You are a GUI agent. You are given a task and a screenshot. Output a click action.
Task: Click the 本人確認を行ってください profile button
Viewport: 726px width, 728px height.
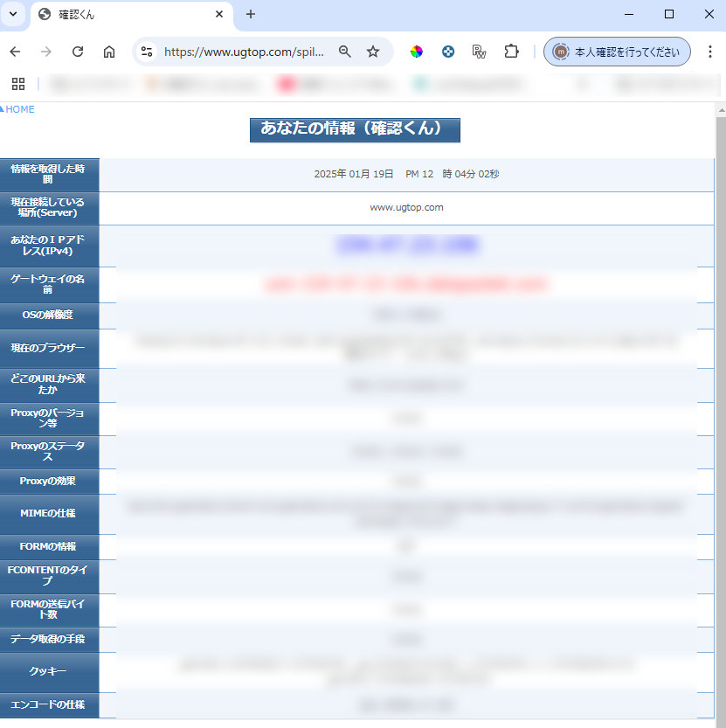click(x=617, y=52)
